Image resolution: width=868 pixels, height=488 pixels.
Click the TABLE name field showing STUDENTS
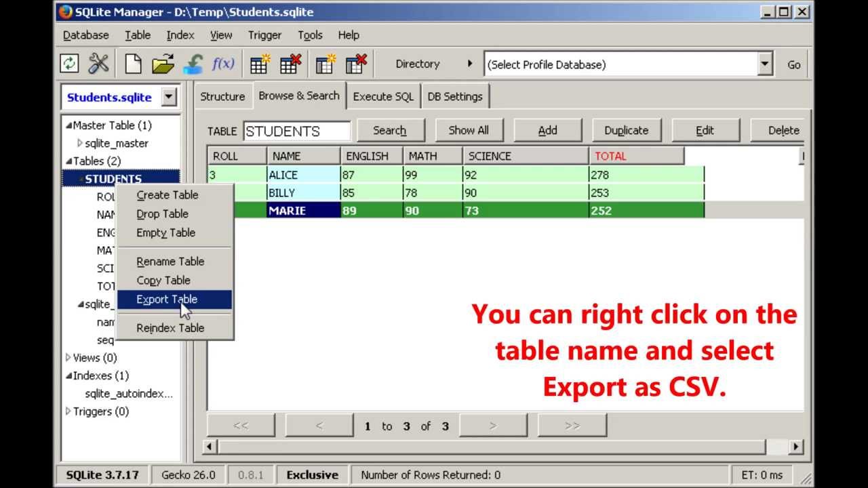coord(297,131)
